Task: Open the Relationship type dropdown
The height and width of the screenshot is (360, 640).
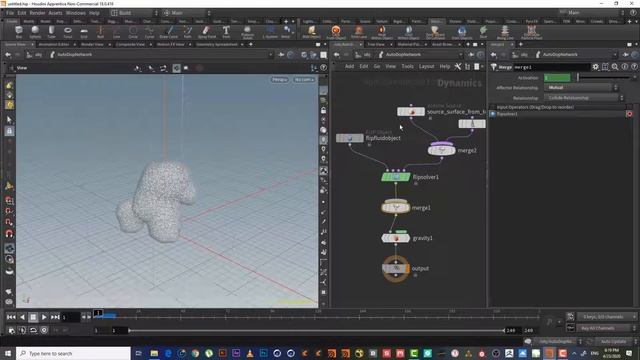Action: (x=584, y=98)
